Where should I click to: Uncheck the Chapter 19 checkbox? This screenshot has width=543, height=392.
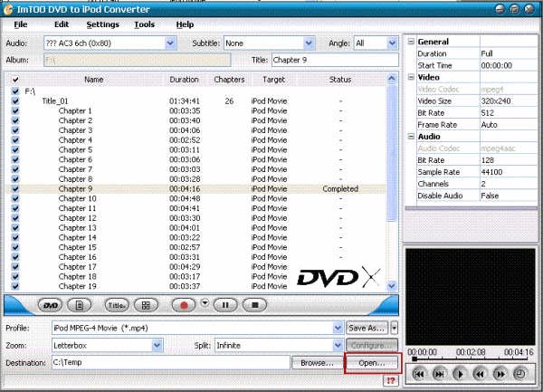[x=15, y=286]
